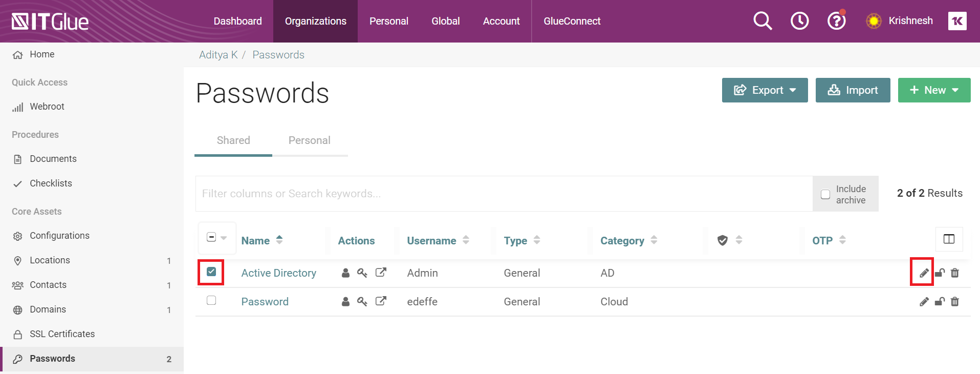Sort by Type column
The height and width of the screenshot is (374, 980).
(x=521, y=240)
